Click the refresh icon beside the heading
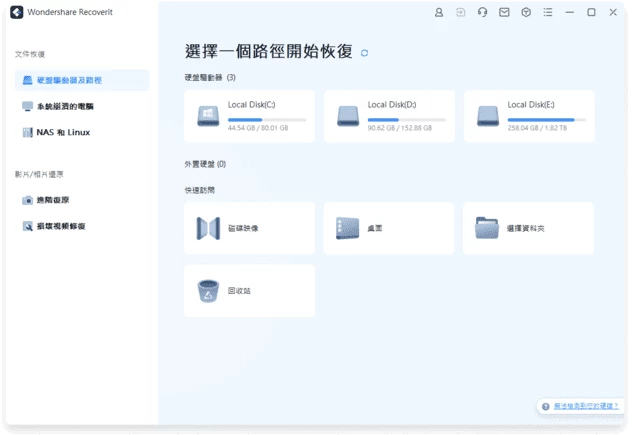 pos(365,53)
